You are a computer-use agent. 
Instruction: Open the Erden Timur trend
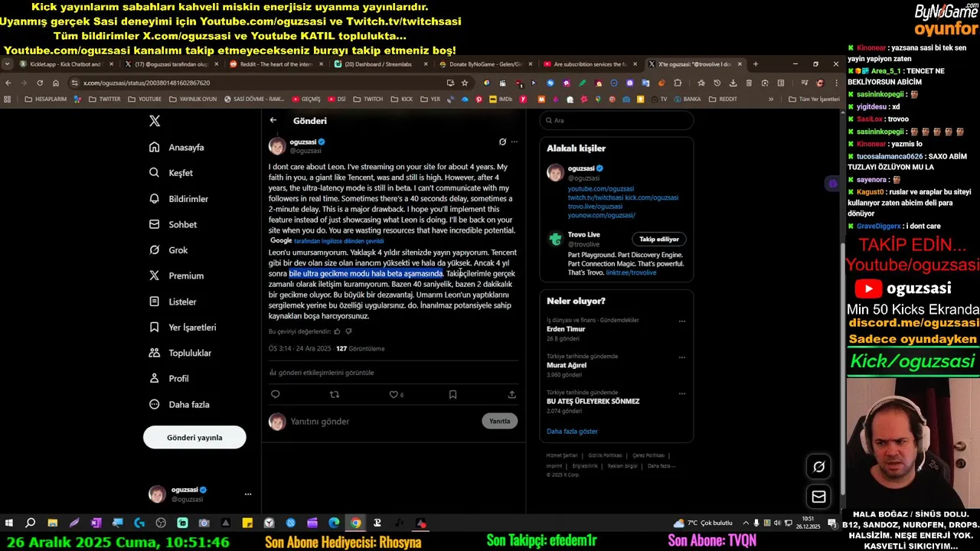click(x=566, y=329)
